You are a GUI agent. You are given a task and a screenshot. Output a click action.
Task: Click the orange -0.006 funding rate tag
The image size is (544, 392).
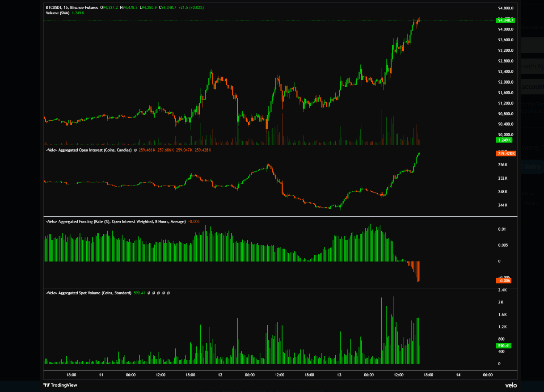[x=503, y=280]
